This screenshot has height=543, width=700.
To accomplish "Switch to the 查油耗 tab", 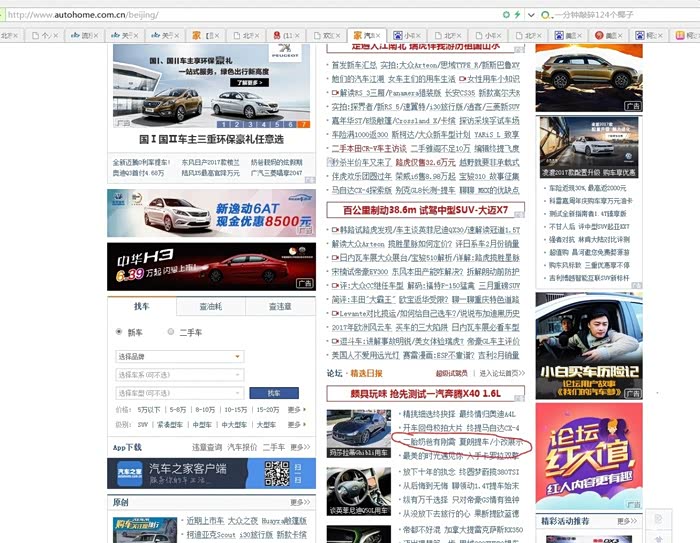I will point(211,307).
